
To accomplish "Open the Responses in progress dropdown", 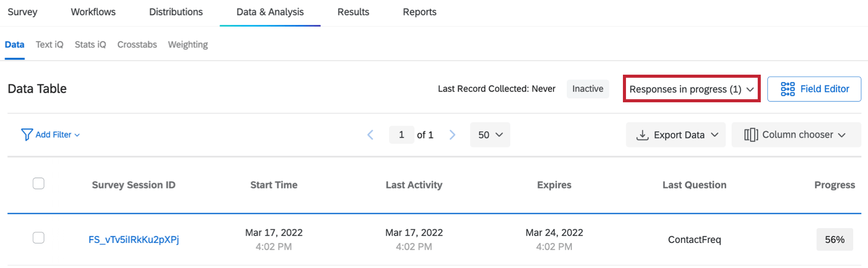I will [691, 89].
